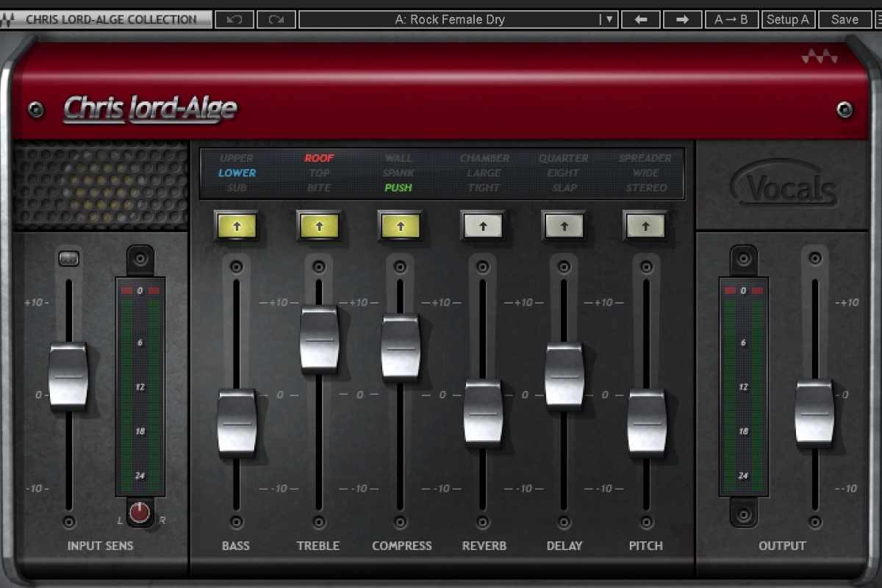Cycle the Compress mode with its arrow button
The width and height of the screenshot is (882, 588).
[401, 226]
